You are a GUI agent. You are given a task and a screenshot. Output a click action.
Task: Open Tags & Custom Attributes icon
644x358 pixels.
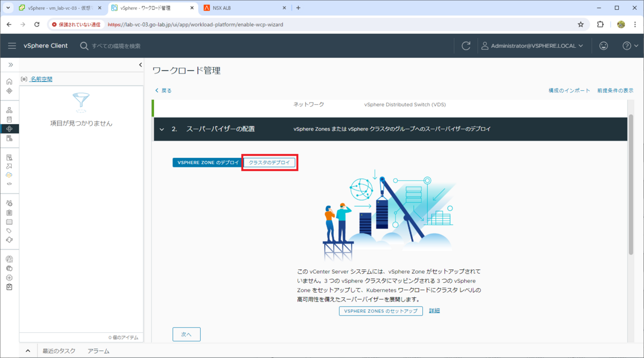9,231
